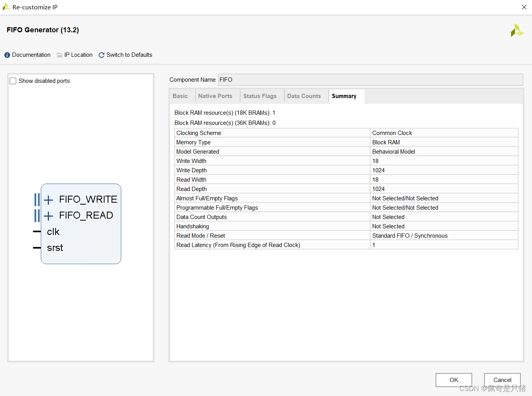The height and width of the screenshot is (396, 532).
Task: Click the Write Depth value 1024
Action: [x=379, y=170]
